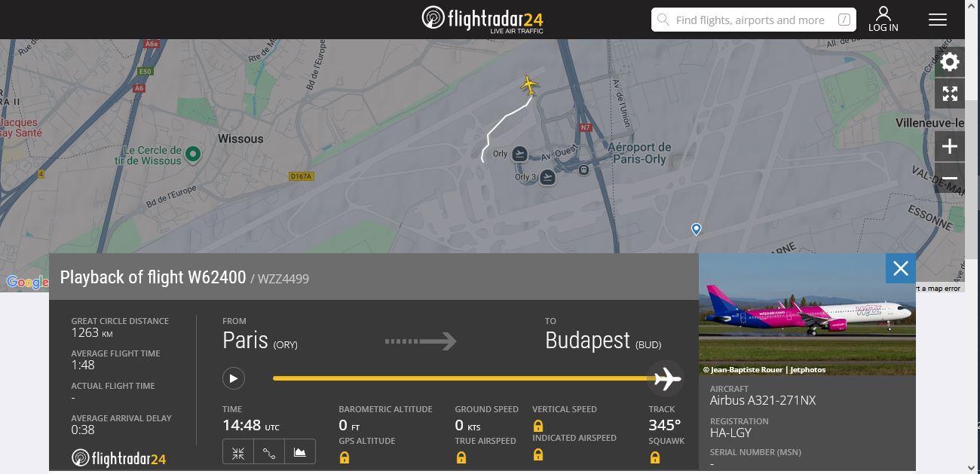Click the Orly 3 terminal marker
The width and height of the screenshot is (980, 474).
coord(548,178)
